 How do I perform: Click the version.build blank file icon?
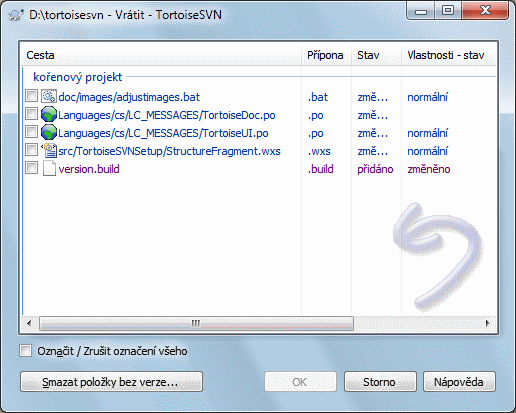(x=49, y=169)
